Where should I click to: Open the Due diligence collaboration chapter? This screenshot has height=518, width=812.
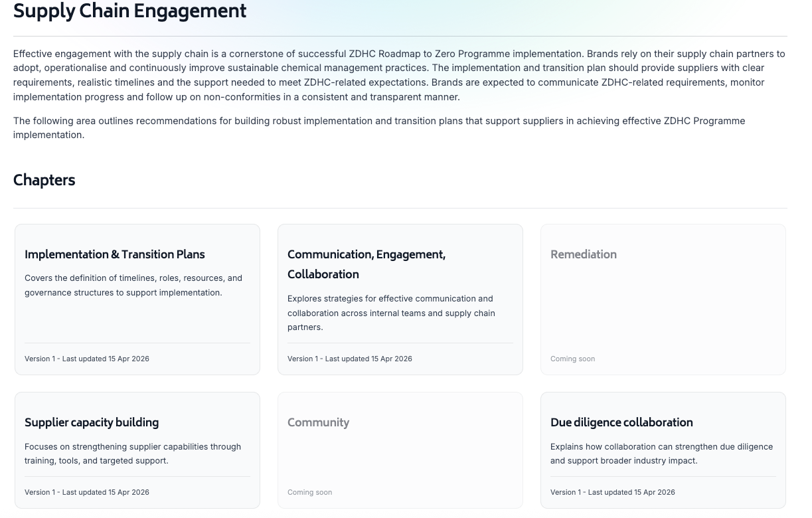point(621,423)
